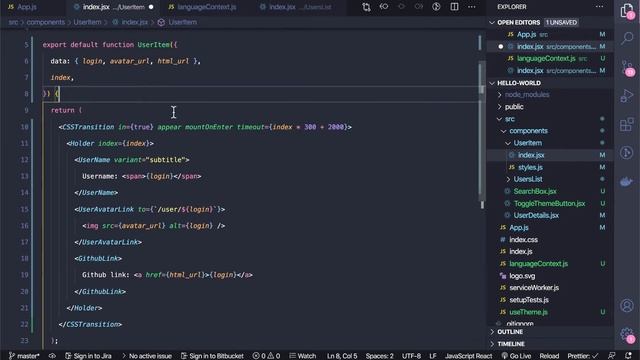This screenshot has height=360, width=640.
Task: Open the Manage gear settings icon
Action: tap(627, 335)
